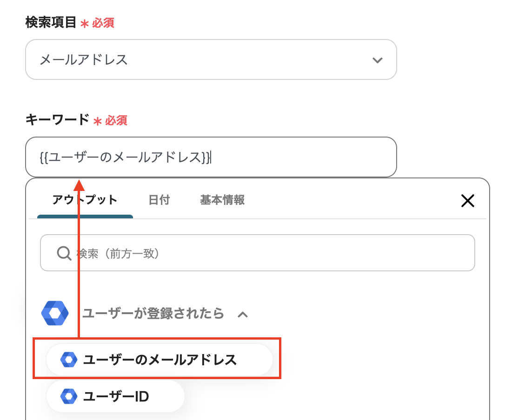Click the icon inside the ユーザーのメールアドレス chip
This screenshot has width=518, height=420.
[x=69, y=359]
